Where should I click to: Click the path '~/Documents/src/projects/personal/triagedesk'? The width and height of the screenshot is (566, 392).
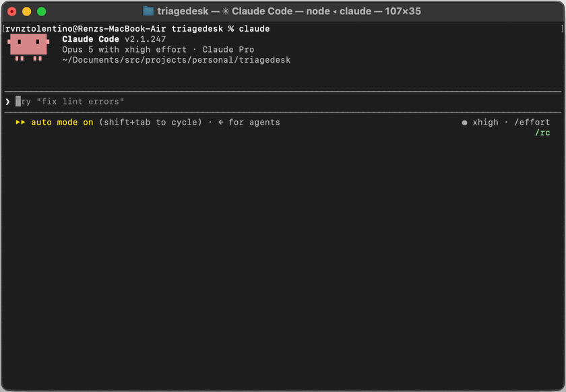(x=176, y=60)
